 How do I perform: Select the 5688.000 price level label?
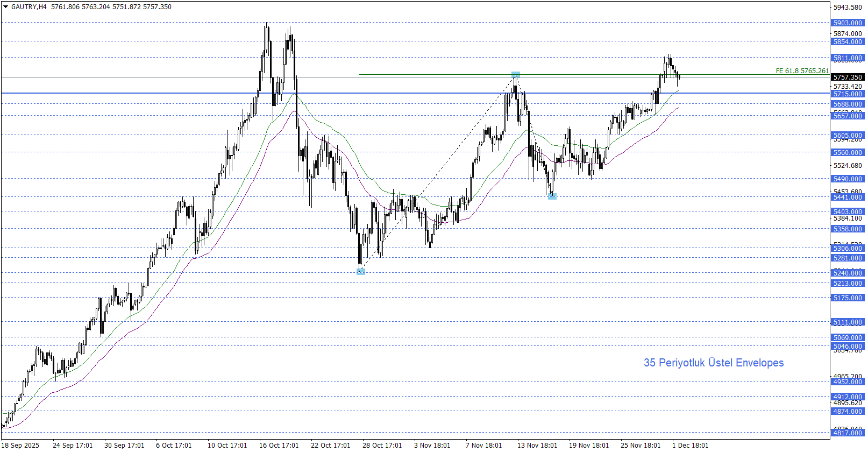point(848,104)
